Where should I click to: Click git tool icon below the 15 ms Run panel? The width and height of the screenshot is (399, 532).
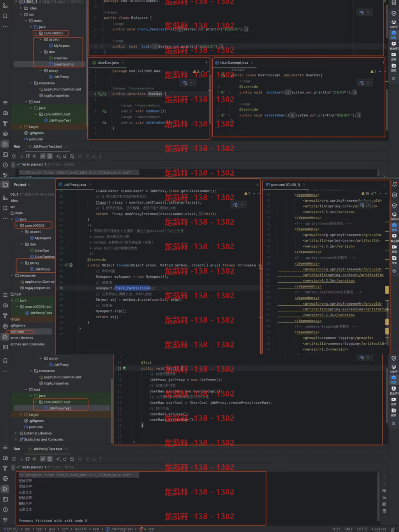pos(5,520)
